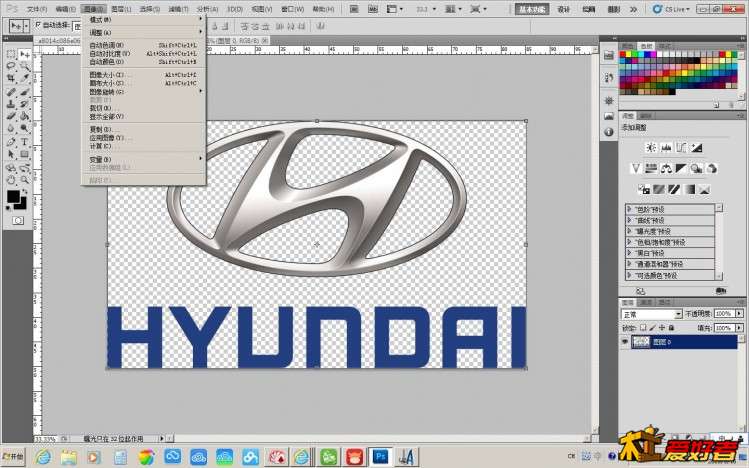This screenshot has width=749, height=468.
Task: Open the Info panel icon in dock
Action: 609,132
